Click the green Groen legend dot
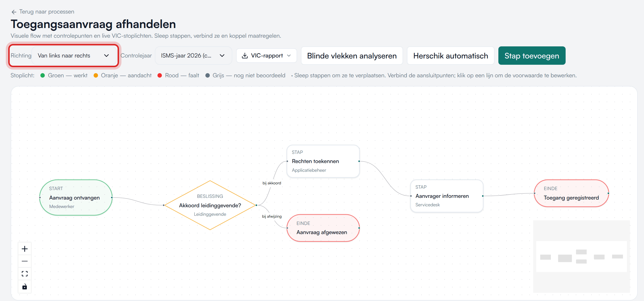Viewport: 644px width, 301px height. click(43, 75)
